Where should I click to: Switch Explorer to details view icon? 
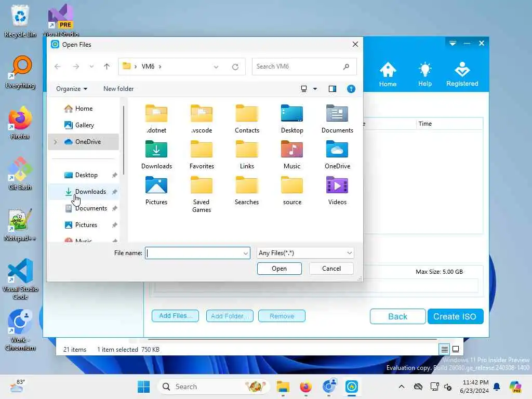(445, 349)
